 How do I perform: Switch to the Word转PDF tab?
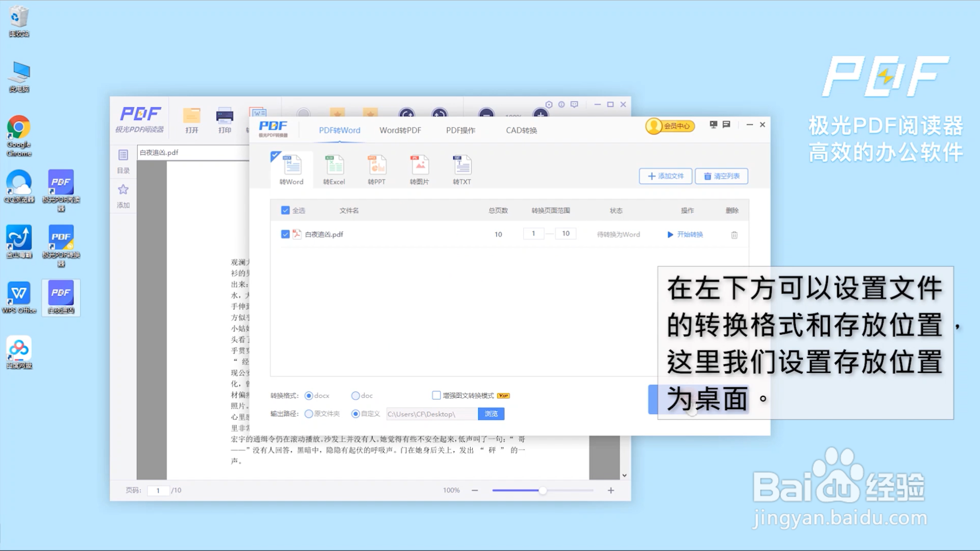point(400,130)
